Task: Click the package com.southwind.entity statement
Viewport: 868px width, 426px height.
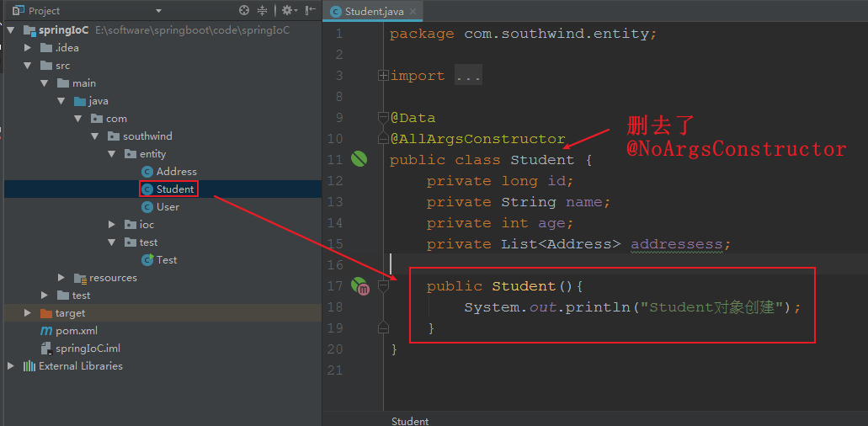Action: pyautogui.click(x=523, y=34)
